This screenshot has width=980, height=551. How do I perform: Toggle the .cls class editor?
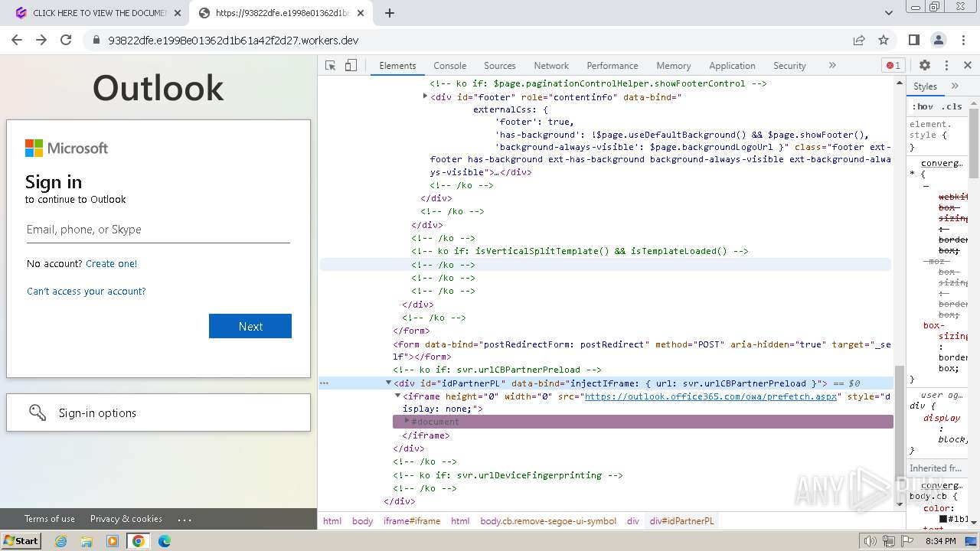coord(952,106)
